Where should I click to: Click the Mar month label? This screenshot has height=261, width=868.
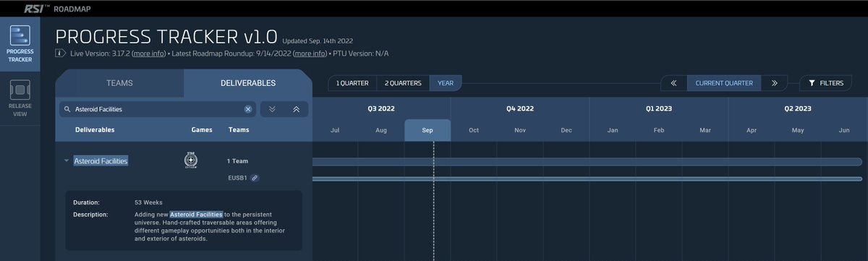705,131
